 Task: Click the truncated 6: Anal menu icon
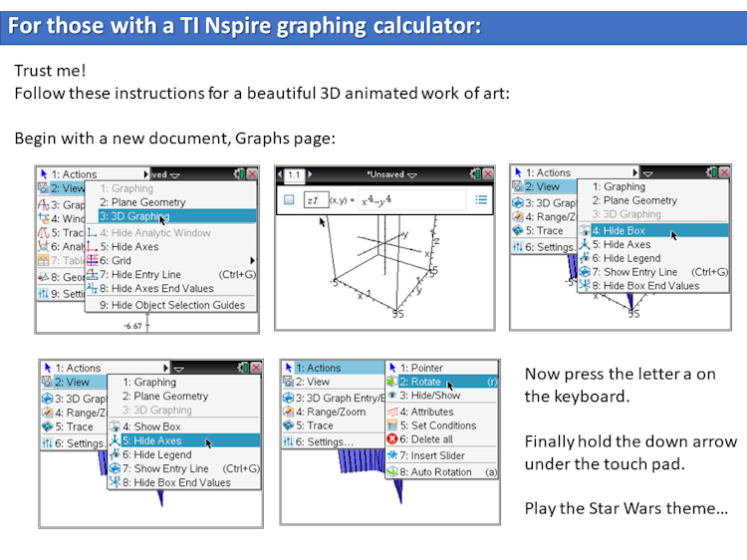[x=44, y=246]
